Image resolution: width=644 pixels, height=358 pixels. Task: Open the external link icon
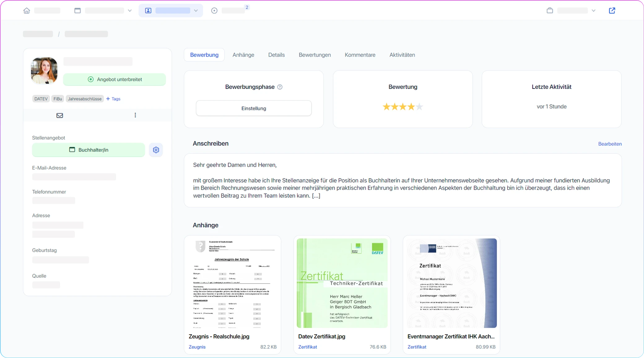[612, 11]
